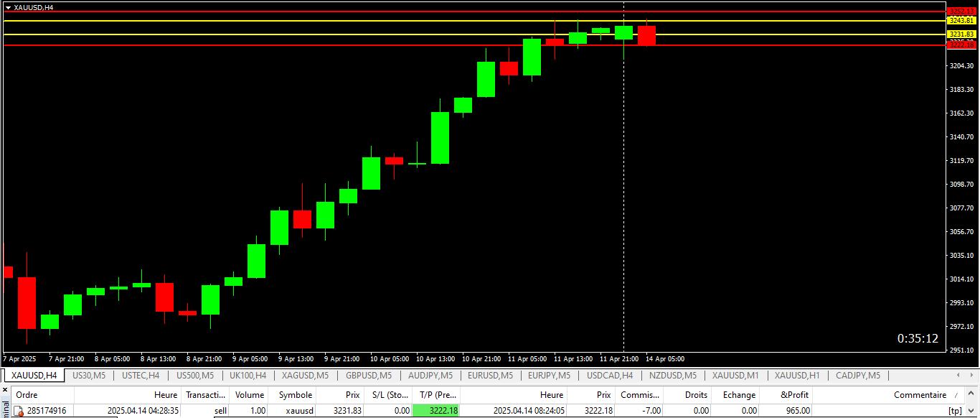Click the red 3252.13 price label
The height and width of the screenshot is (418, 980).
[962, 11]
